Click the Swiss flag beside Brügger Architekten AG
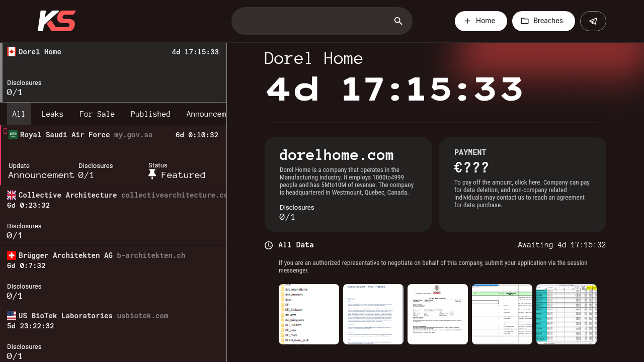The width and height of the screenshot is (644, 362). [x=12, y=255]
